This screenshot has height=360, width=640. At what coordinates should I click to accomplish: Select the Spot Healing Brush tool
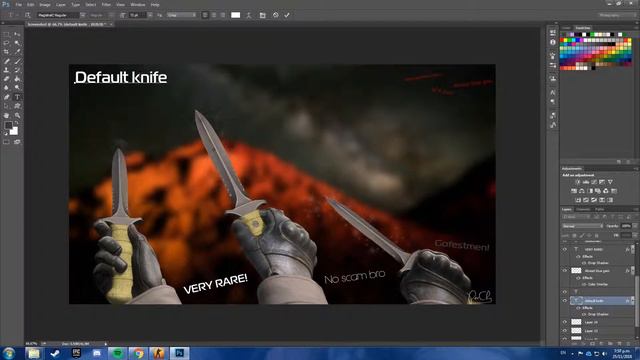[x=7, y=61]
